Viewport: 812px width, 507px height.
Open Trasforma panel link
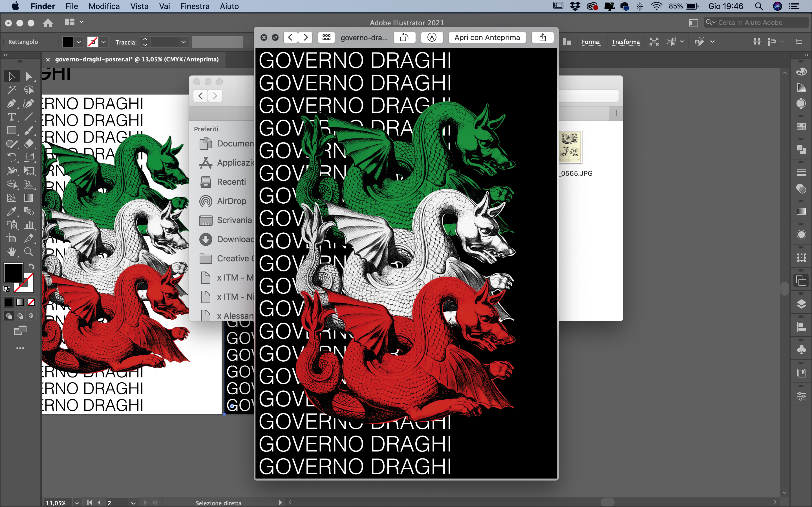click(x=625, y=42)
